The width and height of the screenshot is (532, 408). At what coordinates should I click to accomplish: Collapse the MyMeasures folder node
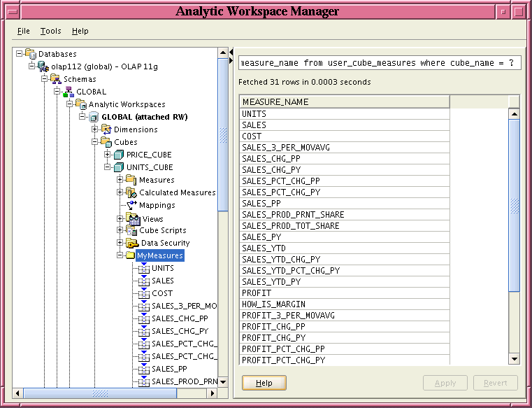[x=121, y=255]
